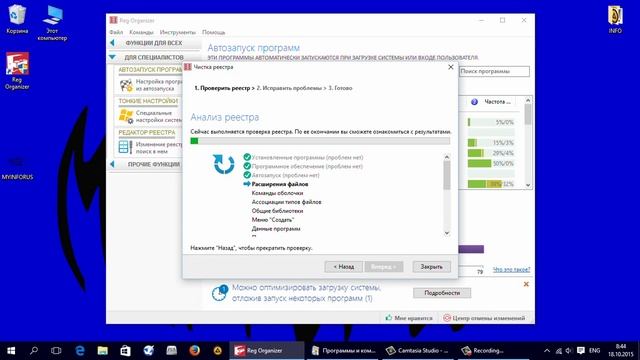Open Task View on taskbar
The image size is (640, 360).
[x=56, y=351]
